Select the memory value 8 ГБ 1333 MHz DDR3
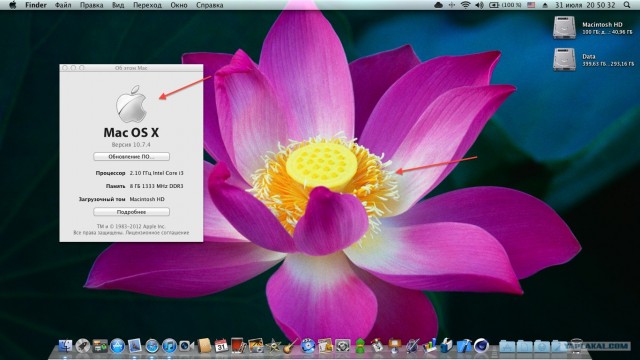Screen dimensions: 640x360 point(156,186)
